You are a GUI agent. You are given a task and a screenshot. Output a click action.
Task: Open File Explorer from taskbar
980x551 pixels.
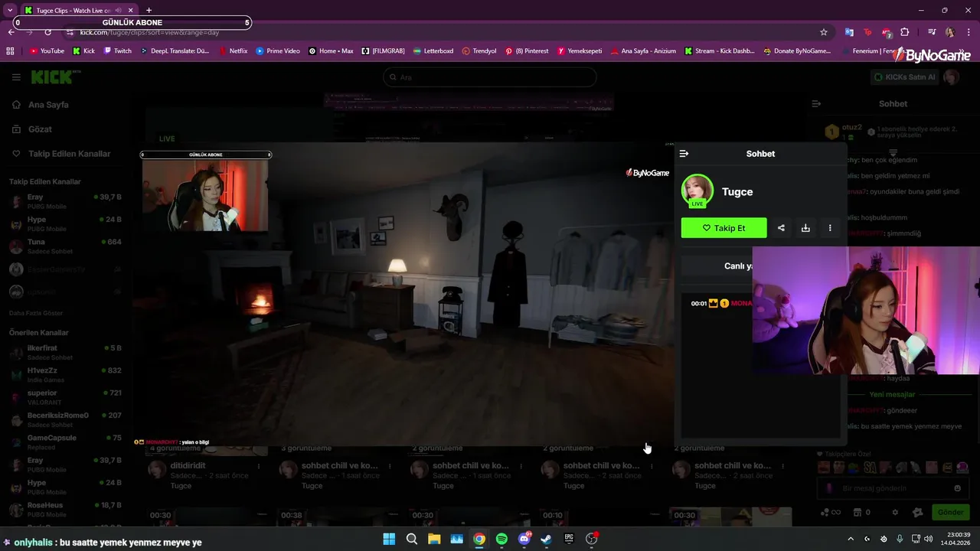pos(434,539)
